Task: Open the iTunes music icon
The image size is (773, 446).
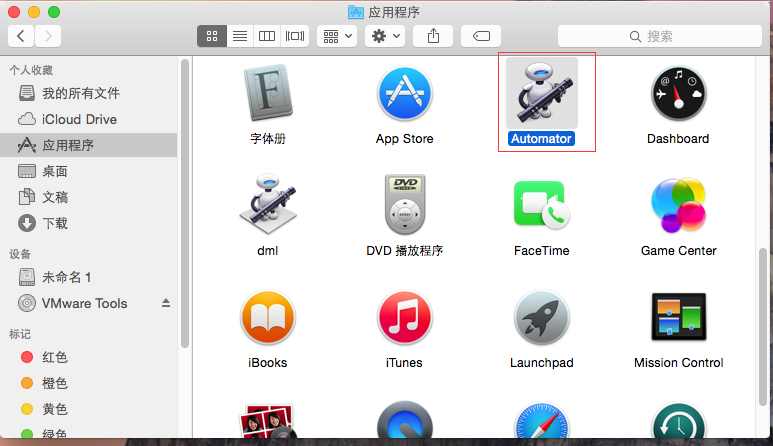Action: point(404,318)
